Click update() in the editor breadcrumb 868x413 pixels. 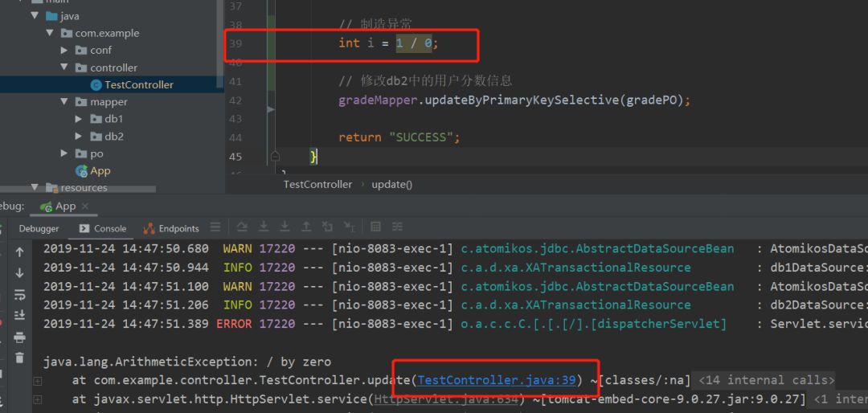pyautogui.click(x=391, y=184)
